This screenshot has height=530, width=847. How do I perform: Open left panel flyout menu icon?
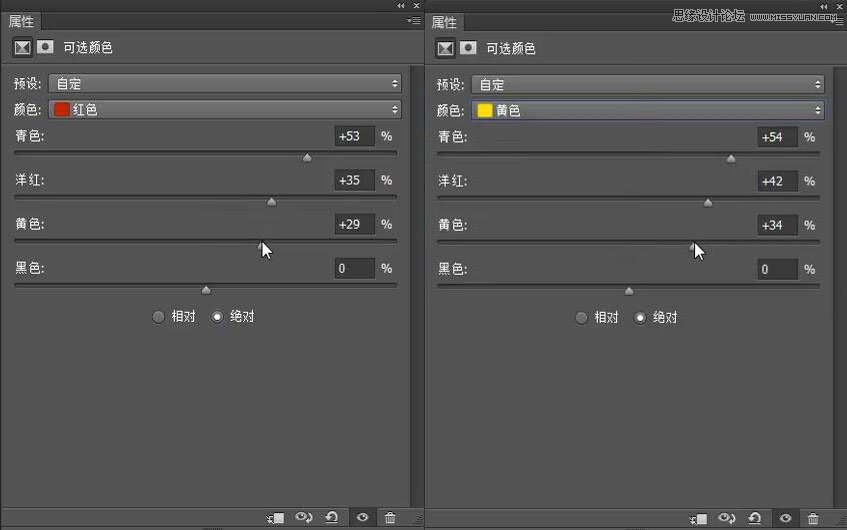[414, 21]
